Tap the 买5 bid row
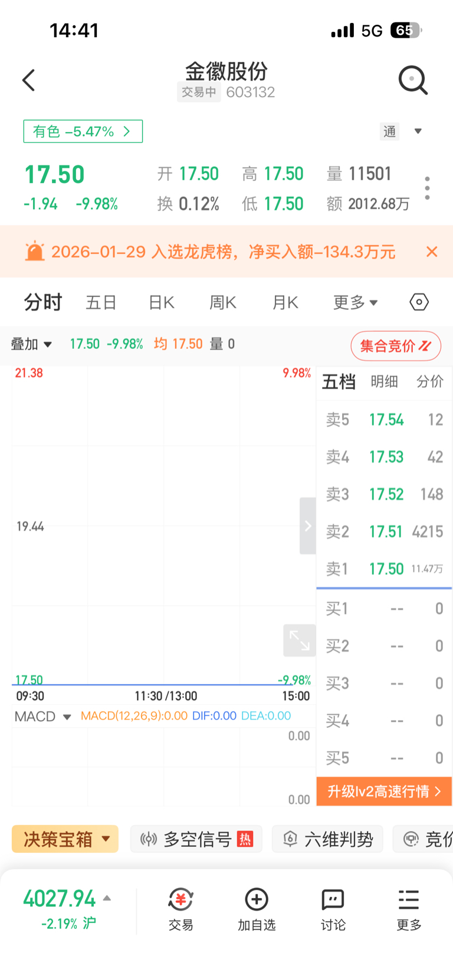This screenshot has width=453, height=980. 385,758
